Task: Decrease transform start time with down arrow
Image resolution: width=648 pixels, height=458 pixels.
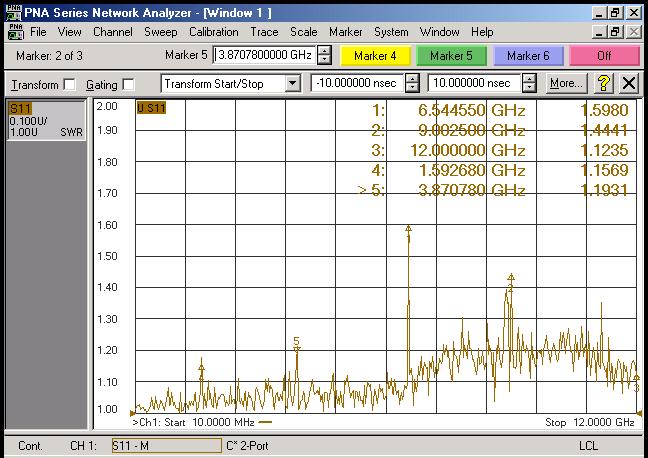Action: point(414,89)
